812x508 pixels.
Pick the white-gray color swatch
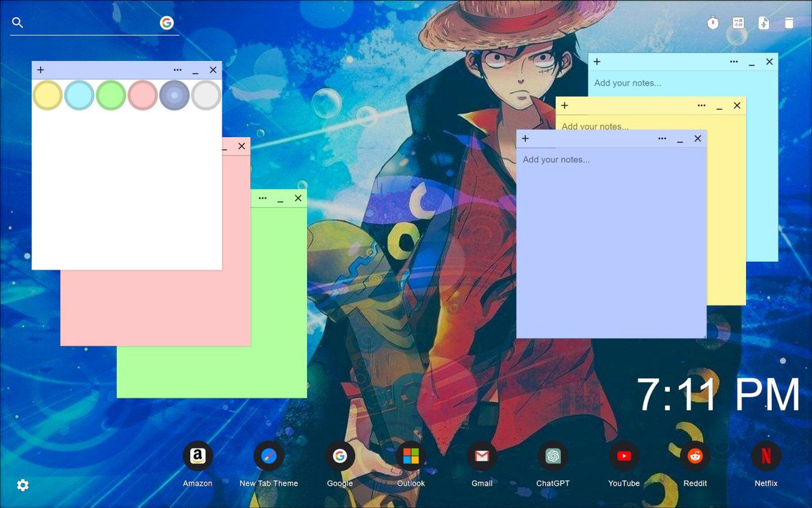click(206, 95)
